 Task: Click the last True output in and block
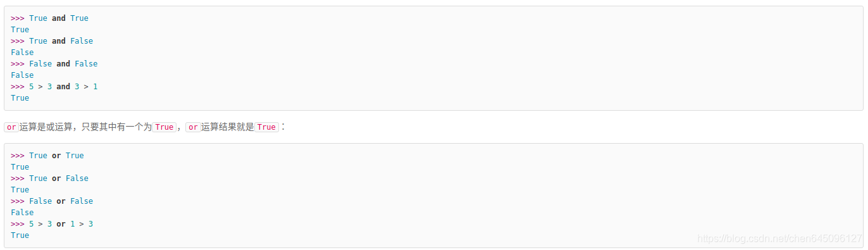click(20, 98)
